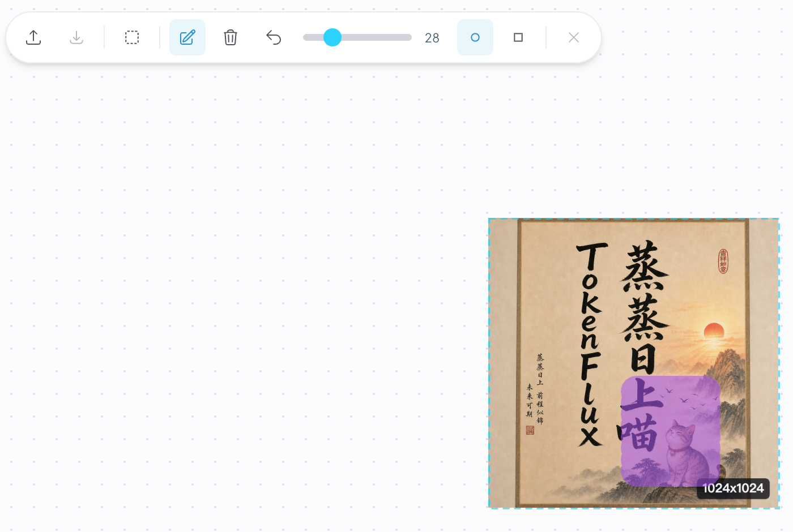Click the download image icon
The image size is (793, 532).
[76, 37]
